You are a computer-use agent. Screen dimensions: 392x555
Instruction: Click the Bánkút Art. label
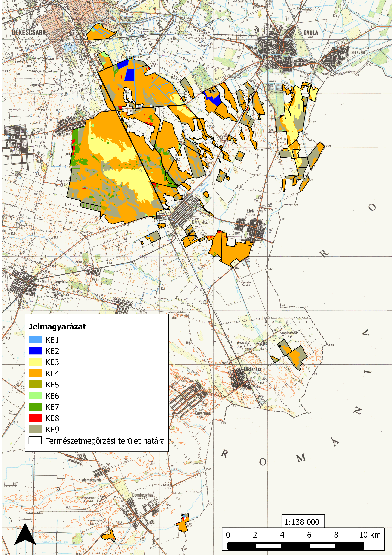point(96,280)
